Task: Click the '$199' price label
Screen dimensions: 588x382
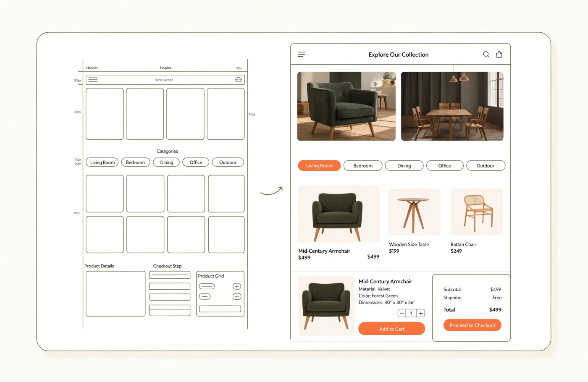Action: (394, 251)
